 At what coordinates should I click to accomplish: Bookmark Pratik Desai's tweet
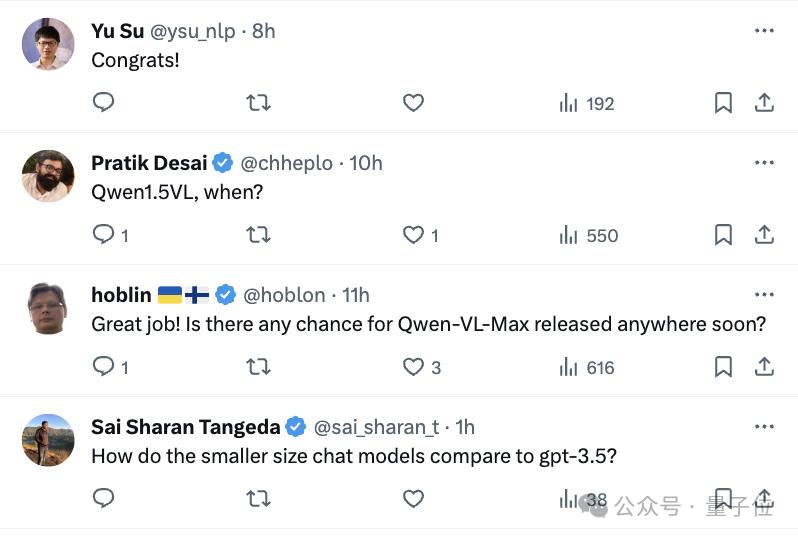tap(723, 235)
